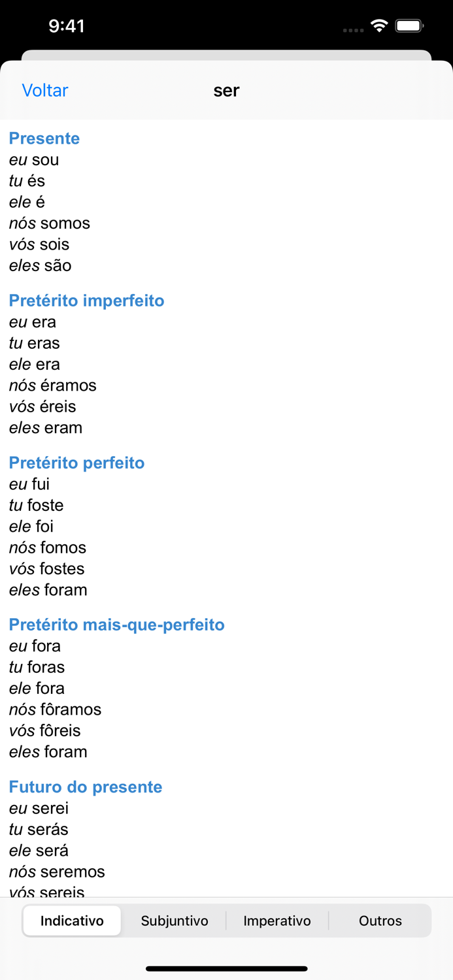This screenshot has width=453, height=980.
Task: Select the line nós éramos
Action: click(52, 385)
